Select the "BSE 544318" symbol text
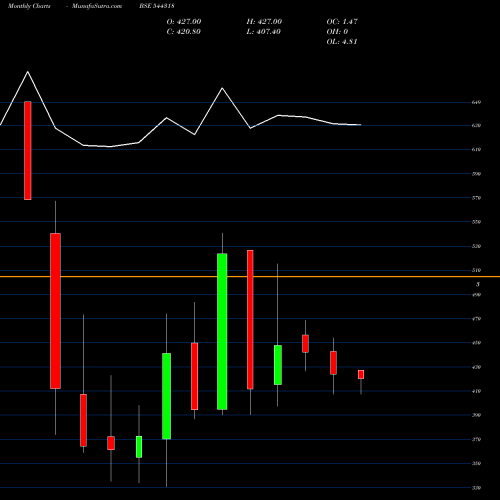500x500 pixels. [157, 6]
